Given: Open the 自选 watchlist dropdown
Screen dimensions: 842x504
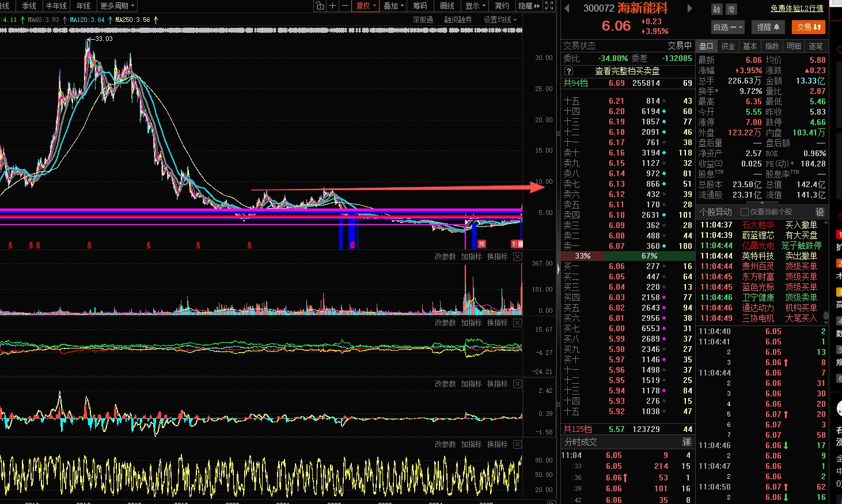Looking at the screenshot, I should [x=728, y=27].
